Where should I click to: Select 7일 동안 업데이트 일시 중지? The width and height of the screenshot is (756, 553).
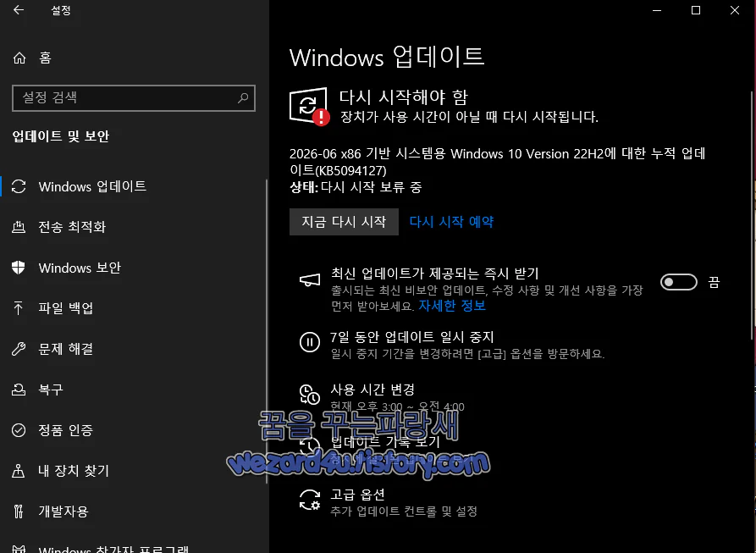tap(411, 337)
